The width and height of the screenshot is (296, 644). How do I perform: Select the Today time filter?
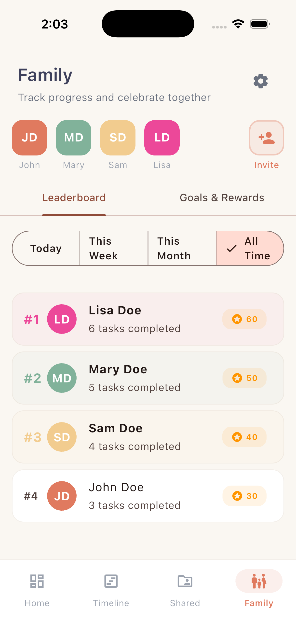46,248
